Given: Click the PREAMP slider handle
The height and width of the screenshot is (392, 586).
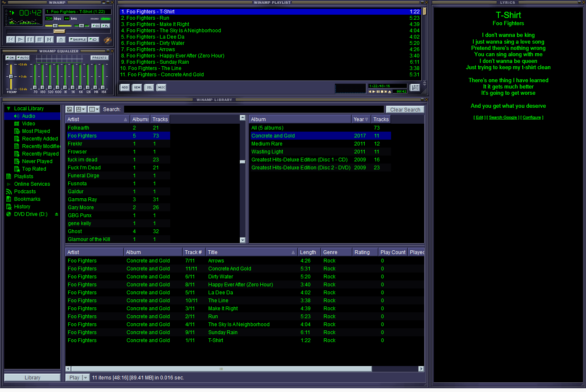Looking at the screenshot, I should 11,77.
